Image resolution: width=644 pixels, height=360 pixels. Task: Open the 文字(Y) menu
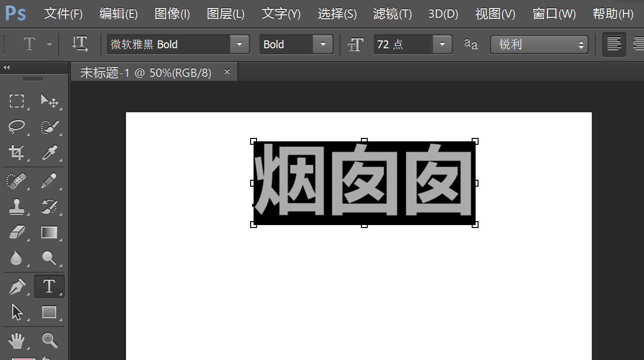click(x=281, y=14)
